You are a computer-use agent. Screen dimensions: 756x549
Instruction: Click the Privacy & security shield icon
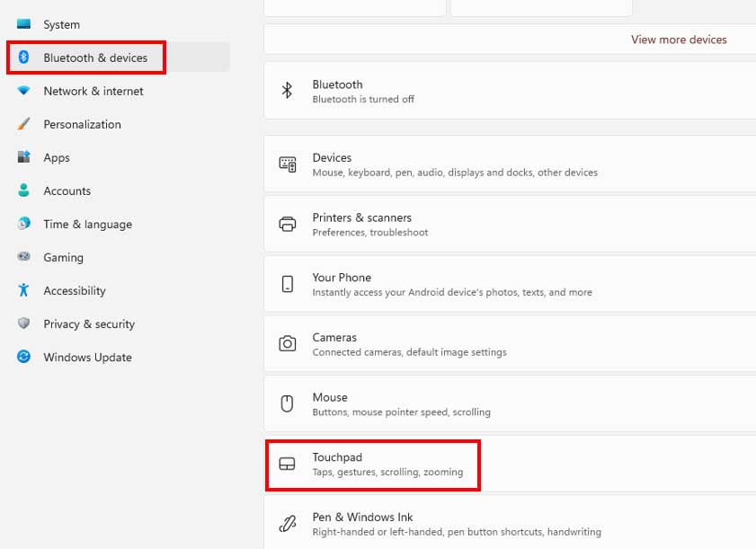[23, 323]
